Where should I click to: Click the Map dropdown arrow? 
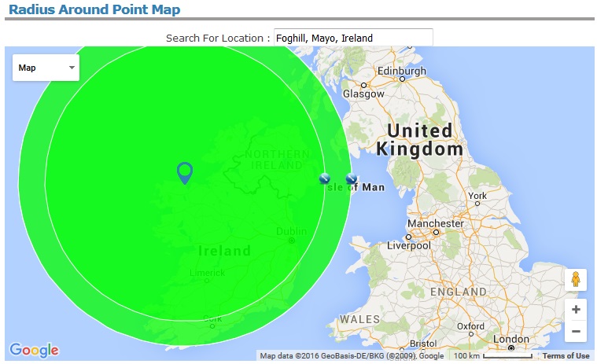72,68
